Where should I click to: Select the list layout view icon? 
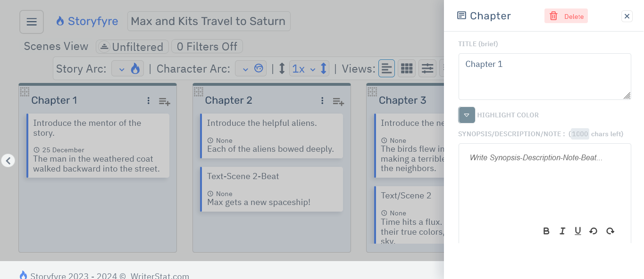click(386, 68)
